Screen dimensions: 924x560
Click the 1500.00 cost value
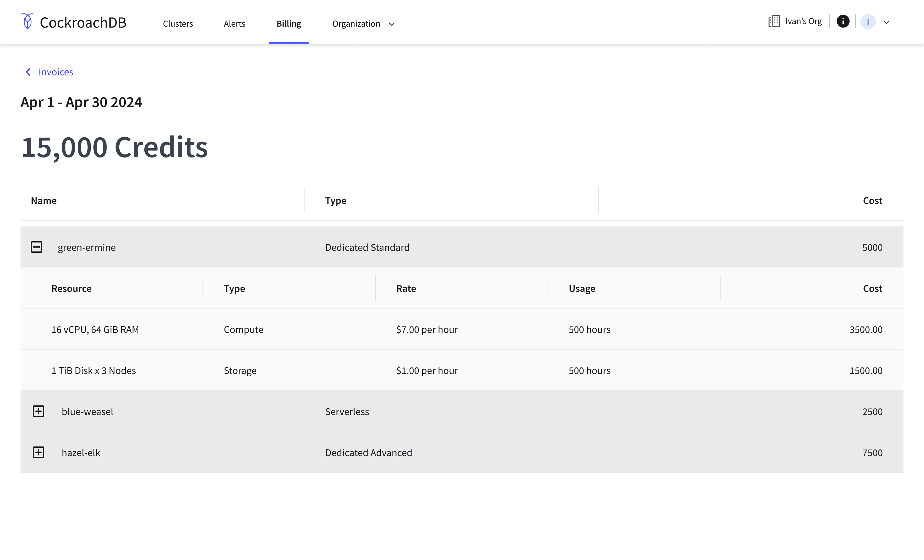(x=866, y=370)
